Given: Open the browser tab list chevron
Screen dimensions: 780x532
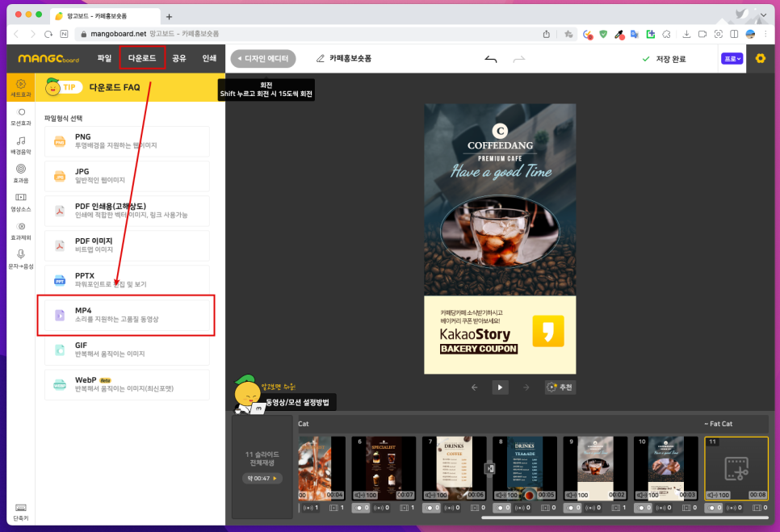Looking at the screenshot, I should (763, 15).
